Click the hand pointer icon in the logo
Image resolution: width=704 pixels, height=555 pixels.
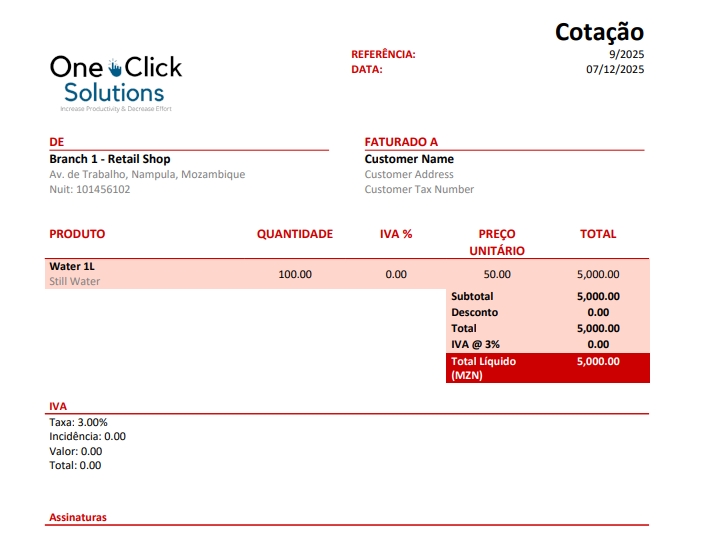pos(115,67)
